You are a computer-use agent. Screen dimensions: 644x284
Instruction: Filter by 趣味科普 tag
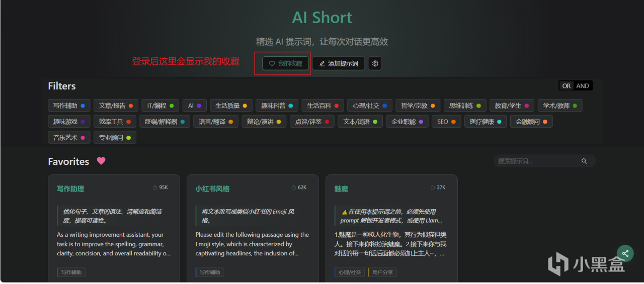tap(277, 106)
